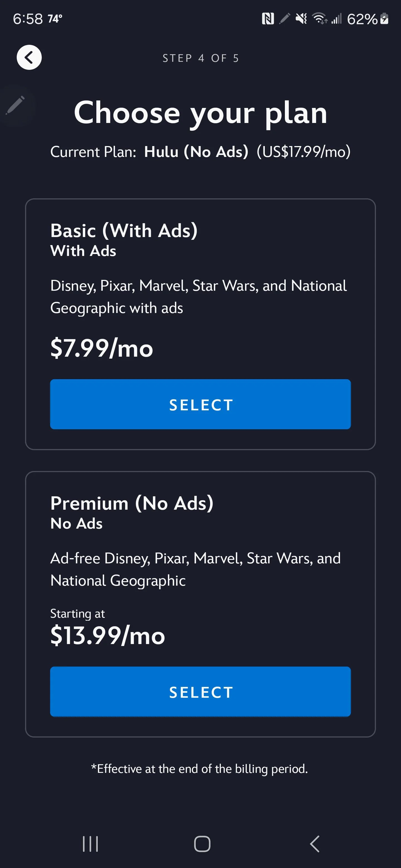The height and width of the screenshot is (868, 401).
Task: Tap the back arrow at top left
Action: click(29, 57)
